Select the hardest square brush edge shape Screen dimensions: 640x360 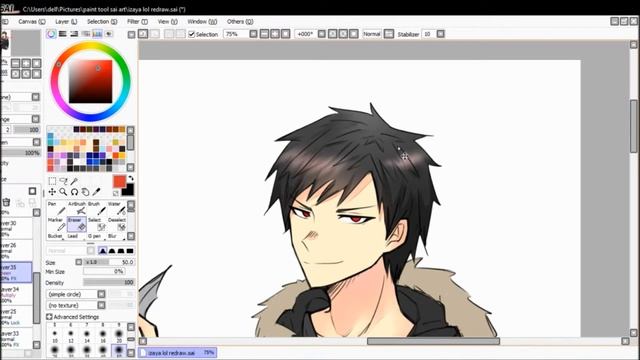(130, 251)
